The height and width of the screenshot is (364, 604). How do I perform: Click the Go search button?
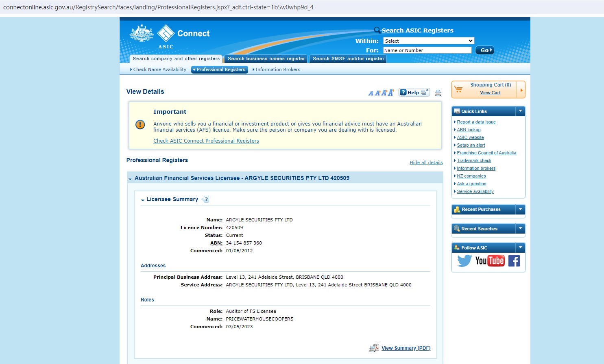pos(485,50)
